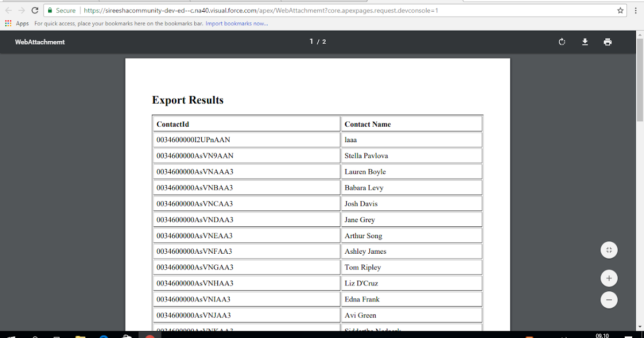Click the fit-to-page icon on the right
This screenshot has height=338, width=644.
[x=609, y=250]
